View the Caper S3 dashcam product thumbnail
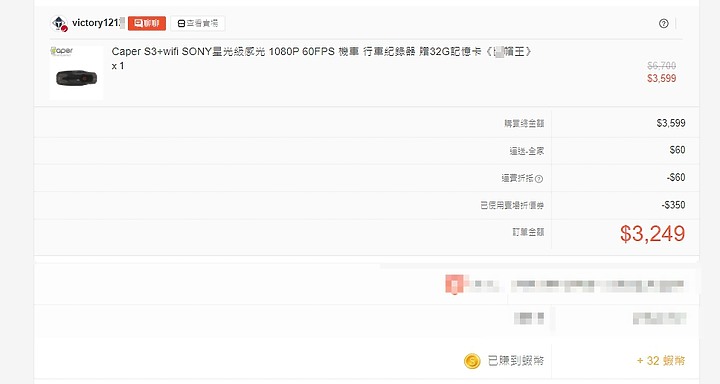This screenshot has height=384, width=720. 77,73
